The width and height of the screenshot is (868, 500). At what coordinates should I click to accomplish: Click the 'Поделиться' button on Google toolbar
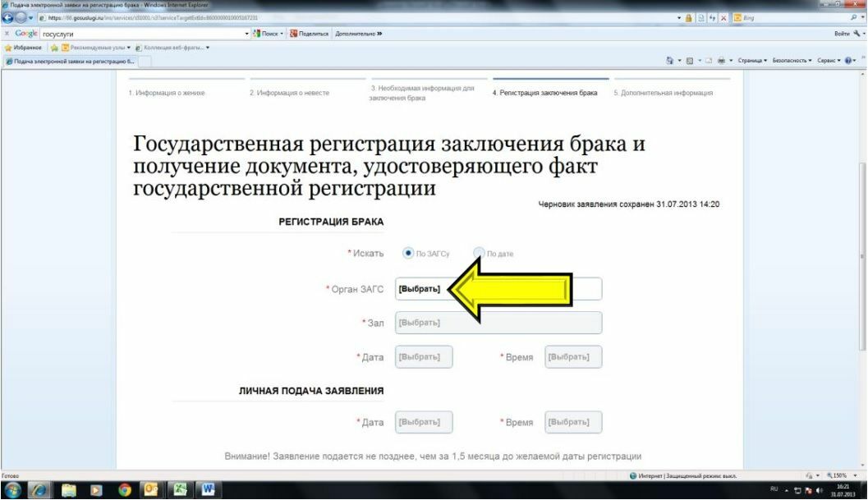coord(309,34)
